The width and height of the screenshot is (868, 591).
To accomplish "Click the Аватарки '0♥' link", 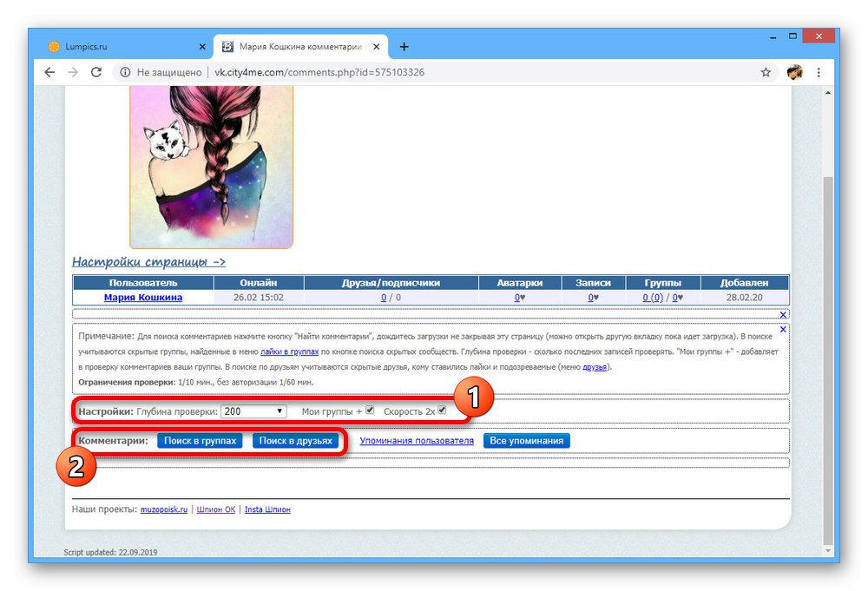I will pyautogui.click(x=520, y=297).
